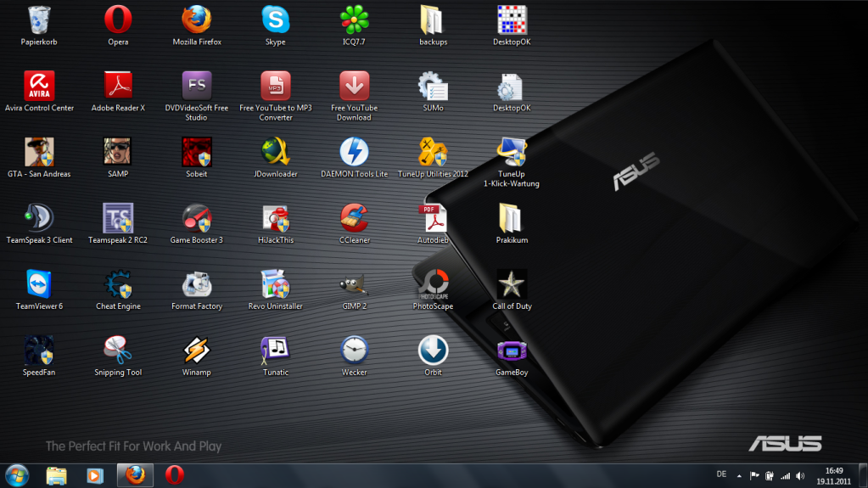Screen dimensions: 868x488
Task: Launch Opera from the taskbar
Action: pos(174,474)
